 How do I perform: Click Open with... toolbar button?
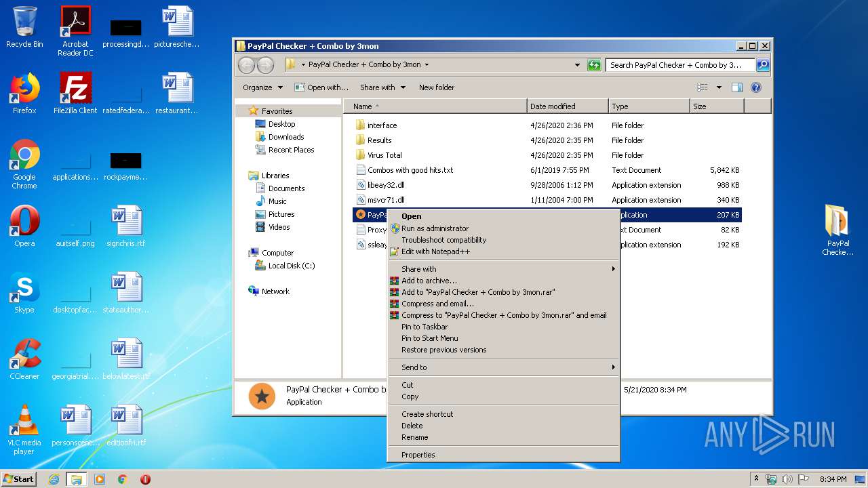(x=321, y=87)
